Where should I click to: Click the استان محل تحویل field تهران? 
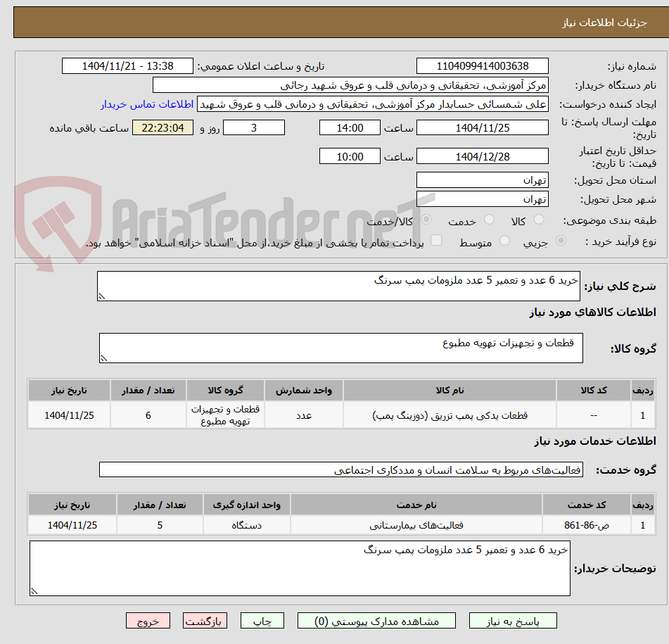click(482, 180)
